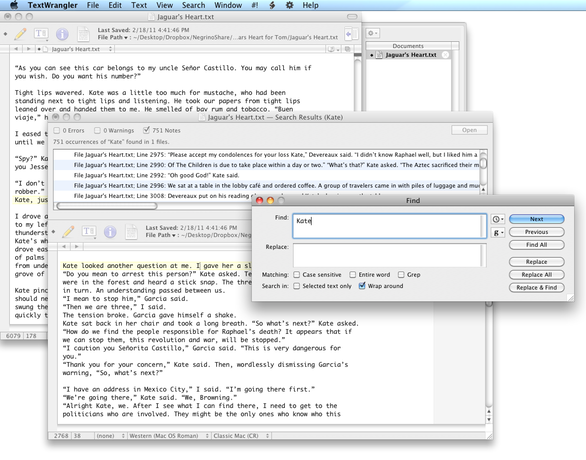The width and height of the screenshot is (586, 460).
Task: Click the Next button in Find dialog
Action: coord(536,219)
